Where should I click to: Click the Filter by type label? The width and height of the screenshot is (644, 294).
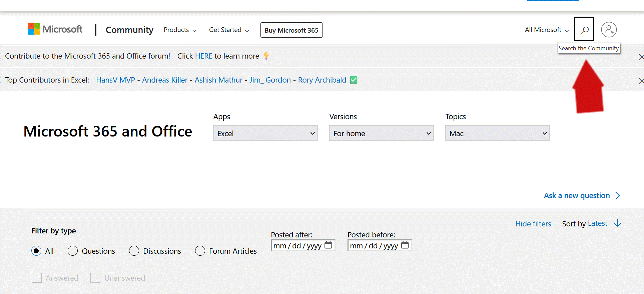[x=53, y=231]
